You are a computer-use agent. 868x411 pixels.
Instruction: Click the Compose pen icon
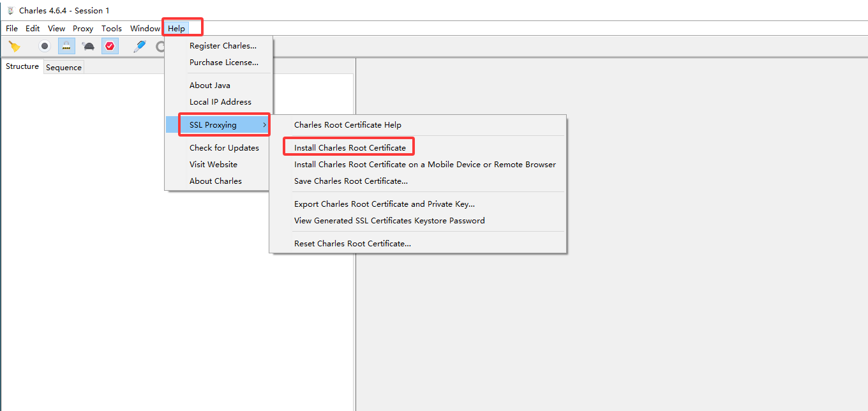pos(140,46)
